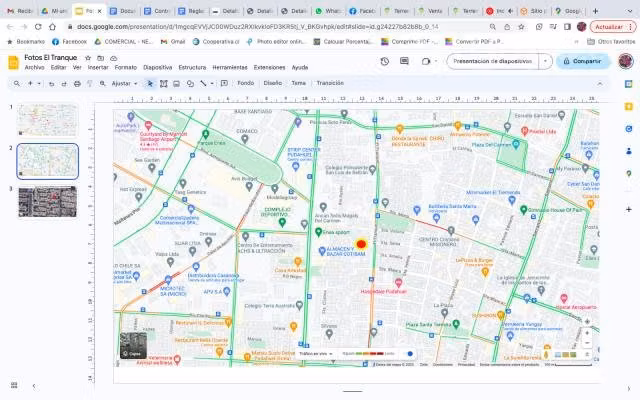Star the Fotos El Tranque presentation

click(x=88, y=58)
